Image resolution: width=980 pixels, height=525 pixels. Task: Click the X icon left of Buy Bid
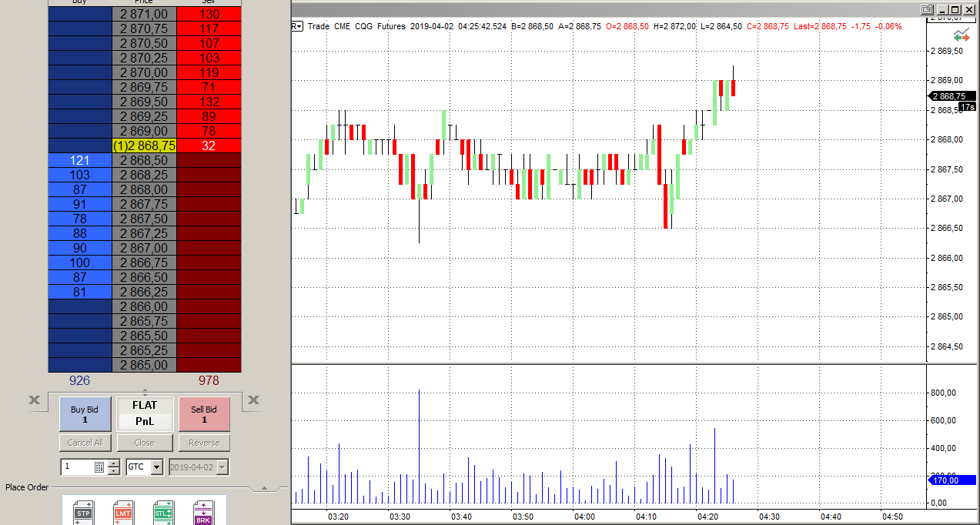35,400
